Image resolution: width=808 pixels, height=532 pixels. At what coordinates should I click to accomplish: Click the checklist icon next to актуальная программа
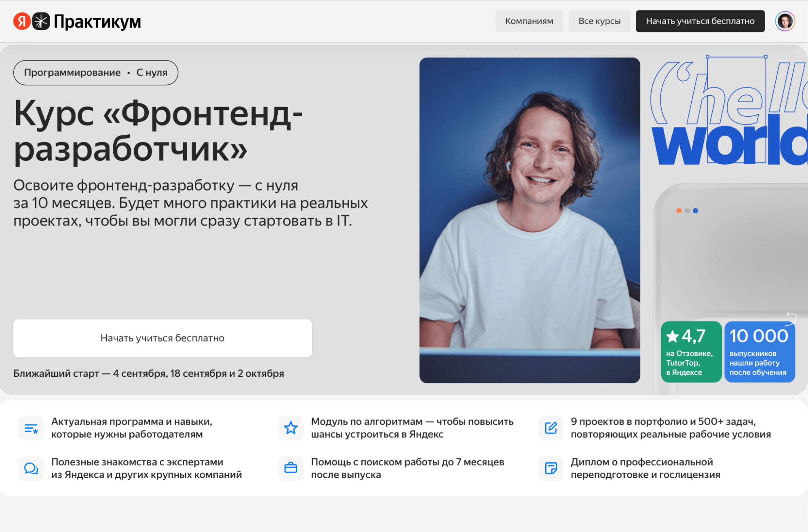(x=31, y=428)
